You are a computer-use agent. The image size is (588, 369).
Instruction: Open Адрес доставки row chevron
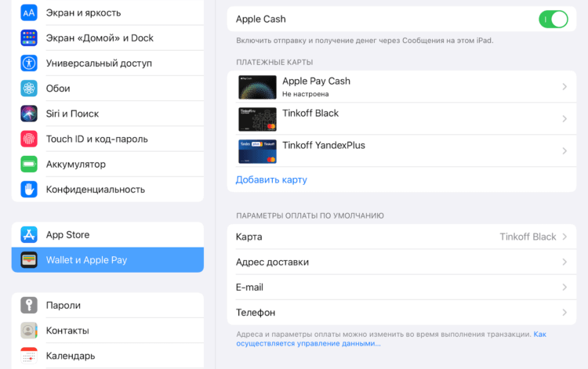coord(564,262)
